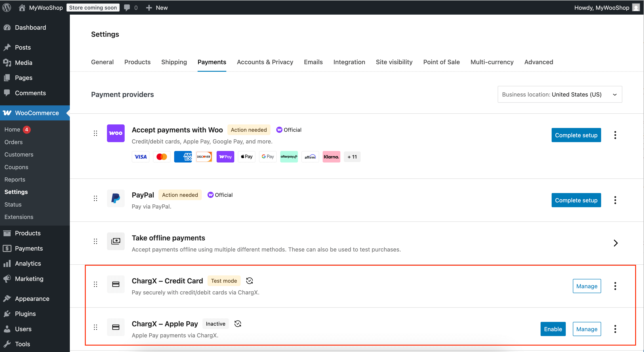The height and width of the screenshot is (352, 644).
Task: Switch to the Shipping tab
Action: [x=174, y=62]
